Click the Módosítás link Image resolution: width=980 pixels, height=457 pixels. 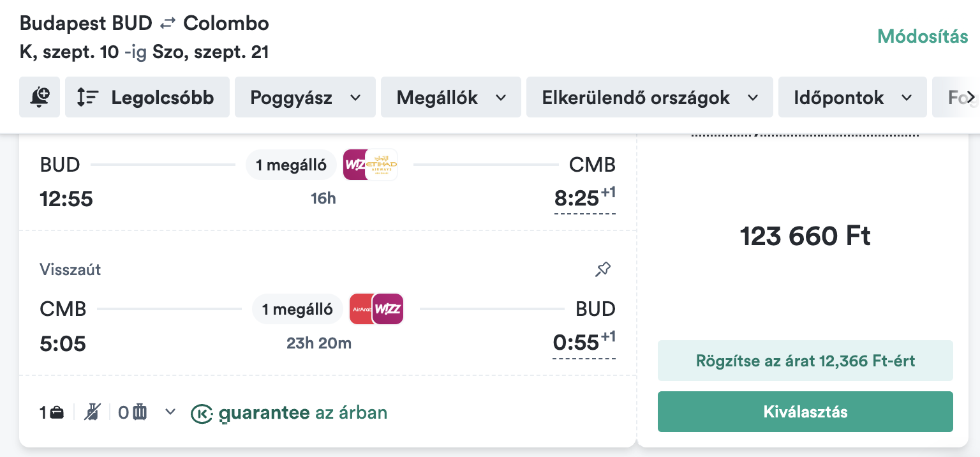pyautogui.click(x=923, y=36)
